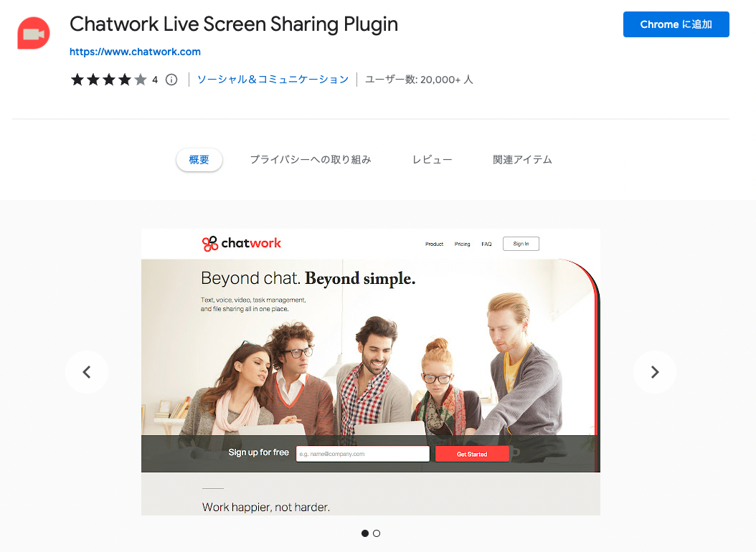This screenshot has width=756, height=552.
Task: Click the chatwork logo in the screenshot
Action: [241, 243]
